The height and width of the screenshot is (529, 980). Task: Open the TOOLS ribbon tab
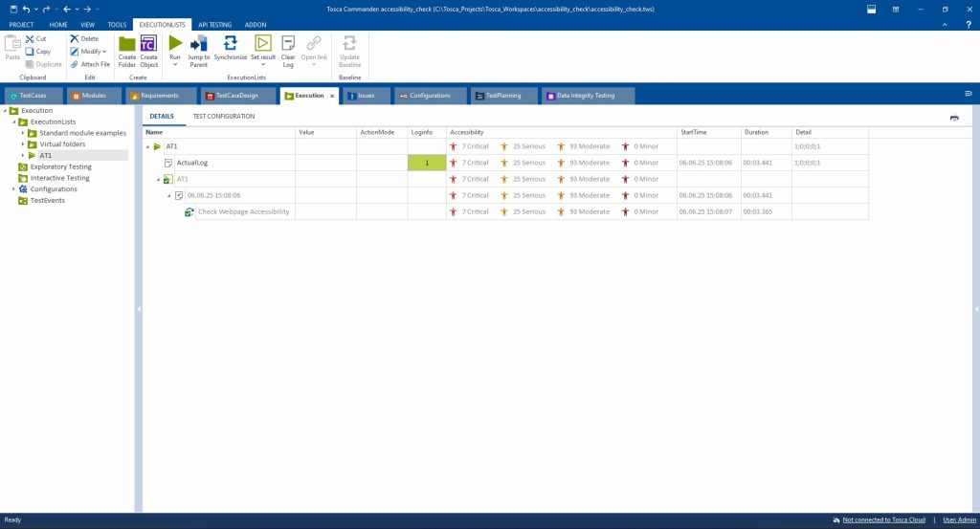[117, 25]
